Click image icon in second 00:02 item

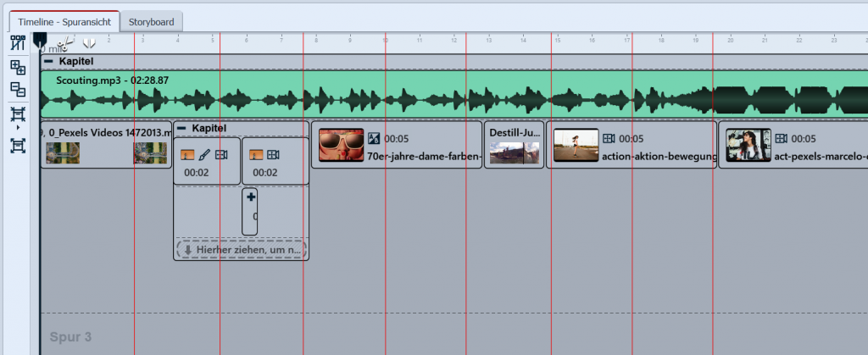point(256,155)
